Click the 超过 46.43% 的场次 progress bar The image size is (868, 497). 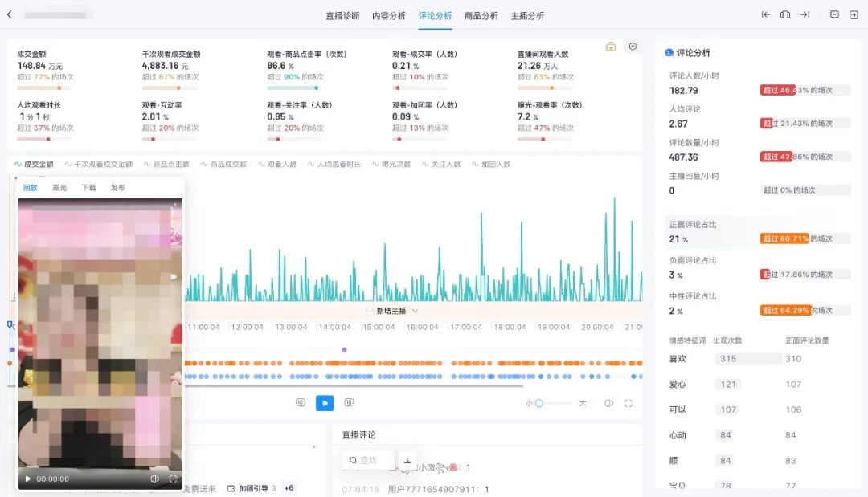(x=805, y=90)
